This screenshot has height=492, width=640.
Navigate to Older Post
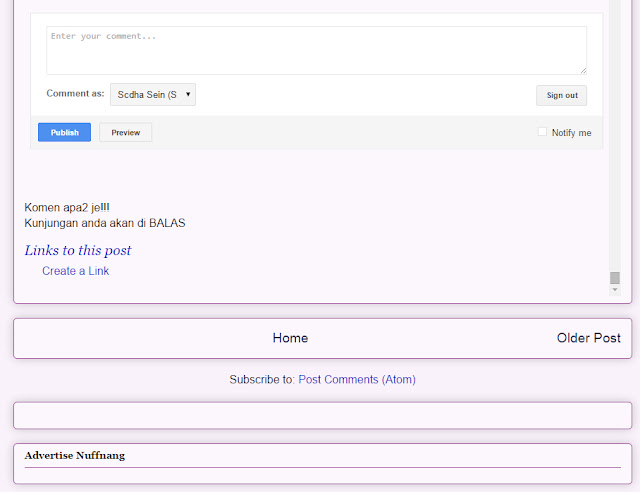click(589, 338)
